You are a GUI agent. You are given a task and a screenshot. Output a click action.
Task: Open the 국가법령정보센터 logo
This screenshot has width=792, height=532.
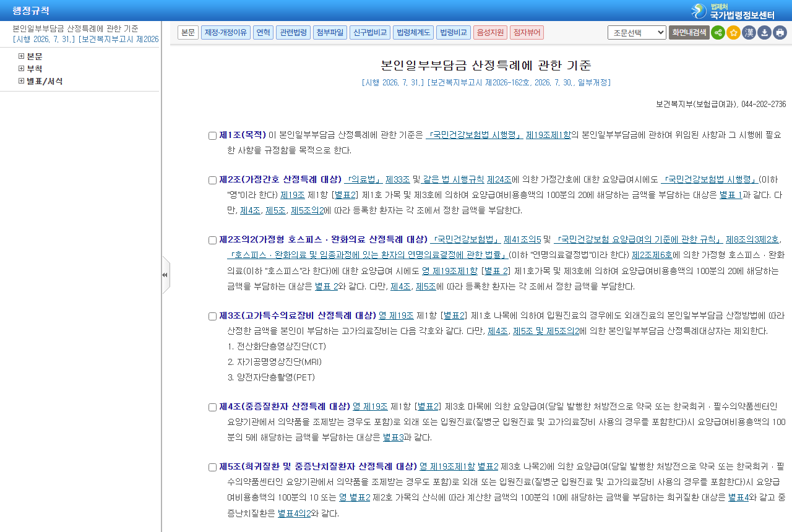click(x=733, y=11)
